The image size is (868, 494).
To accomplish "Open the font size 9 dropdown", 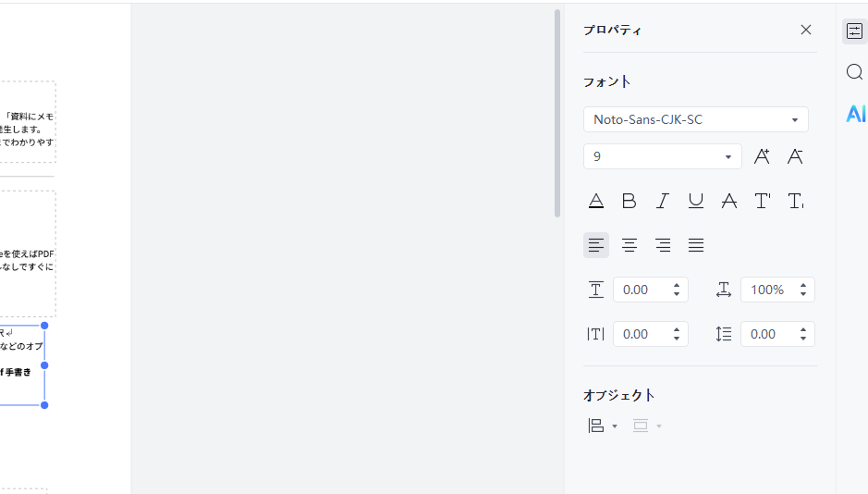I will coord(662,156).
